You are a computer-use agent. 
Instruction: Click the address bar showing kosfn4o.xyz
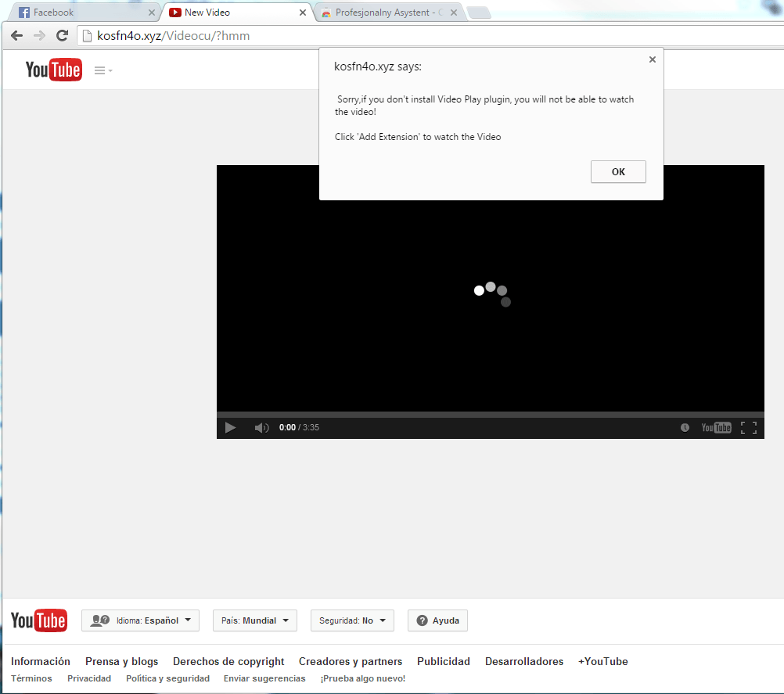tap(430, 35)
